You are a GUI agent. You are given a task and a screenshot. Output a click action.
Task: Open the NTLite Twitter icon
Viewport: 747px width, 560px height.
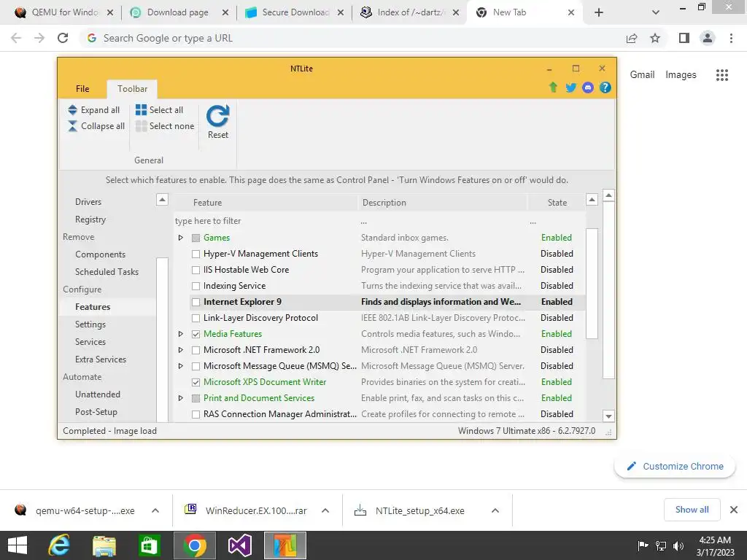click(570, 87)
